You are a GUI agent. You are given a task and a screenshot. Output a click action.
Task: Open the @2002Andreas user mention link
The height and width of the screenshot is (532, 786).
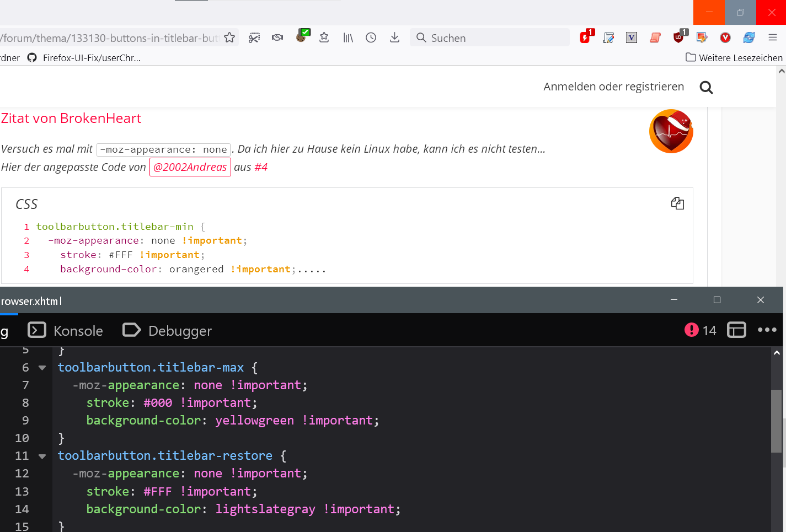[x=190, y=167]
